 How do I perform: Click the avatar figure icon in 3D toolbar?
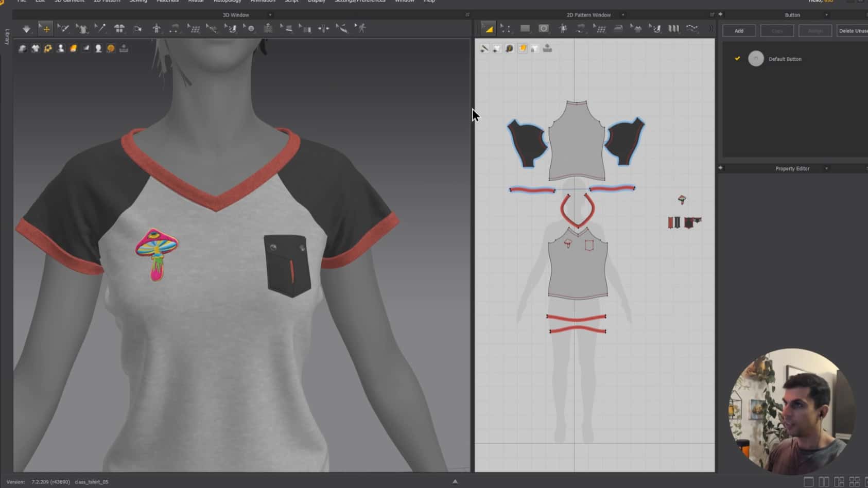pyautogui.click(x=157, y=29)
